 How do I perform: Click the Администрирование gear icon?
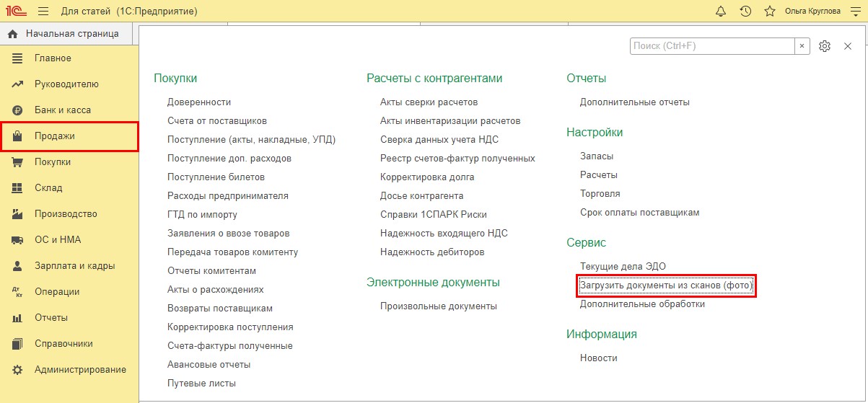tap(18, 370)
